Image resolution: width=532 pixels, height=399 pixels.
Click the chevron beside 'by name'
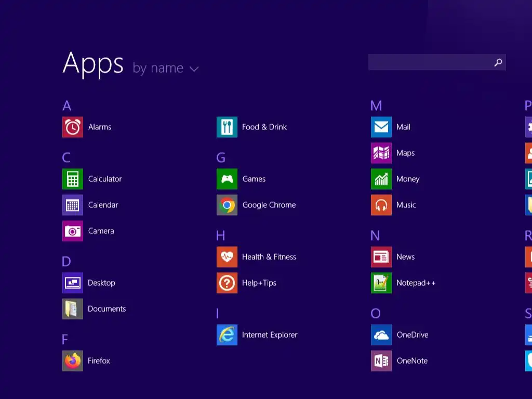tap(194, 69)
